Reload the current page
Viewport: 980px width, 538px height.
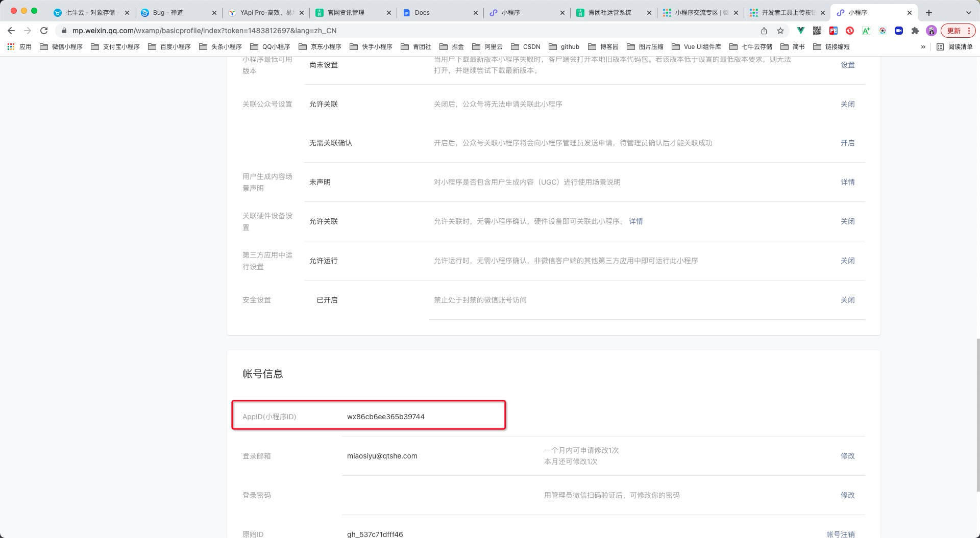pyautogui.click(x=44, y=31)
